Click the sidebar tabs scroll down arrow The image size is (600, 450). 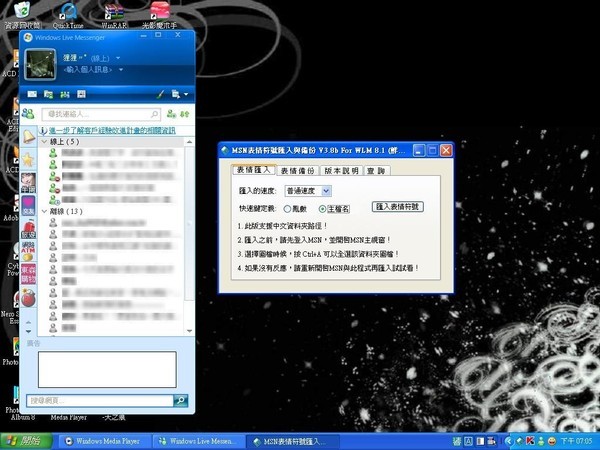[28, 331]
